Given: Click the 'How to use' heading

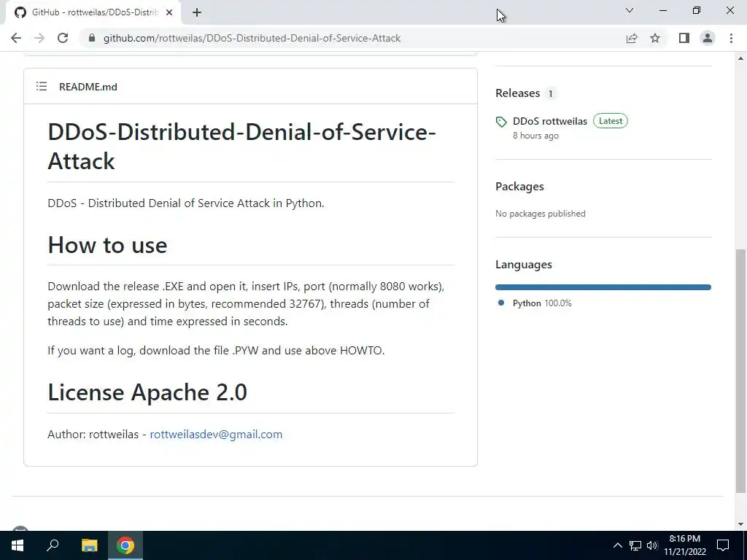Looking at the screenshot, I should [108, 245].
